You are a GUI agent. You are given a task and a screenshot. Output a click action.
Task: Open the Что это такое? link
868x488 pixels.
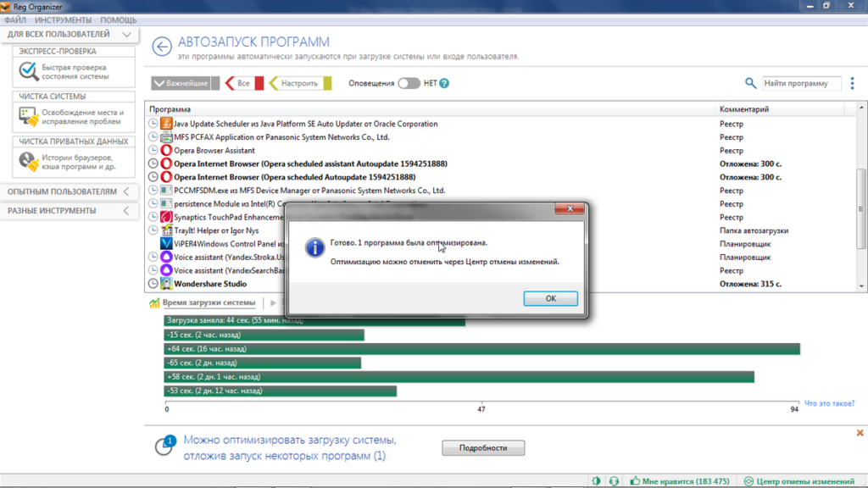829,403
